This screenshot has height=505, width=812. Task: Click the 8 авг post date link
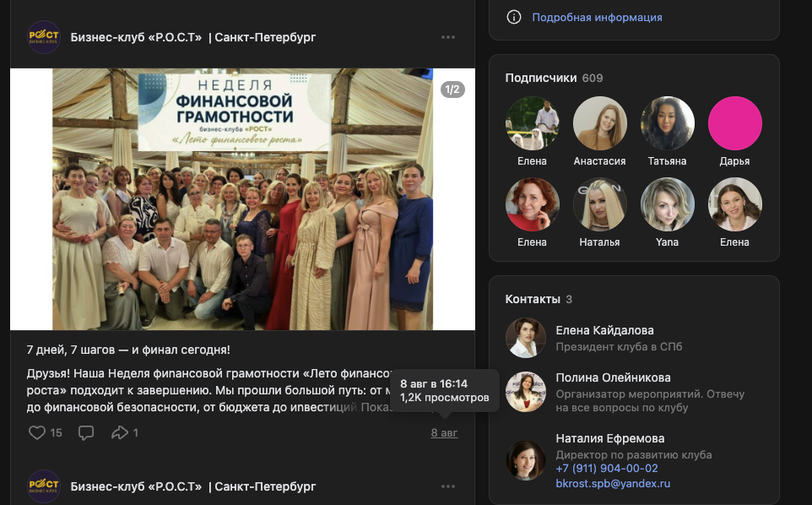click(x=444, y=433)
